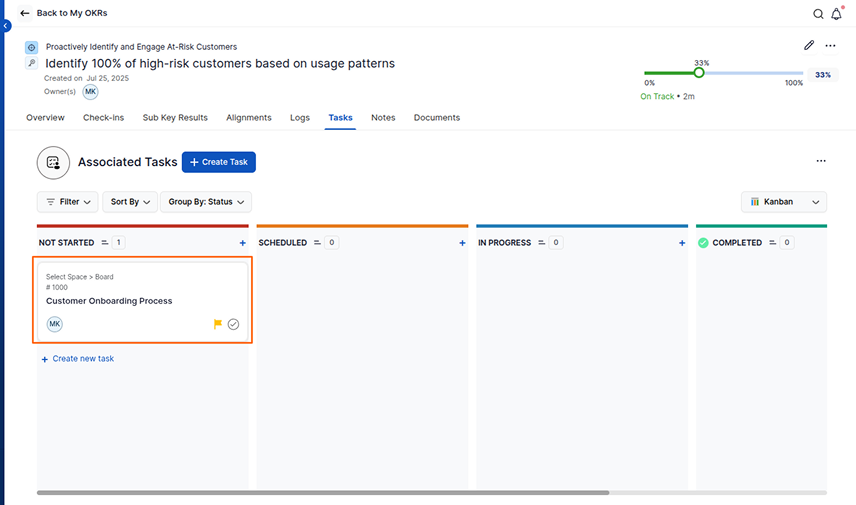Open the Notes tab

point(383,117)
